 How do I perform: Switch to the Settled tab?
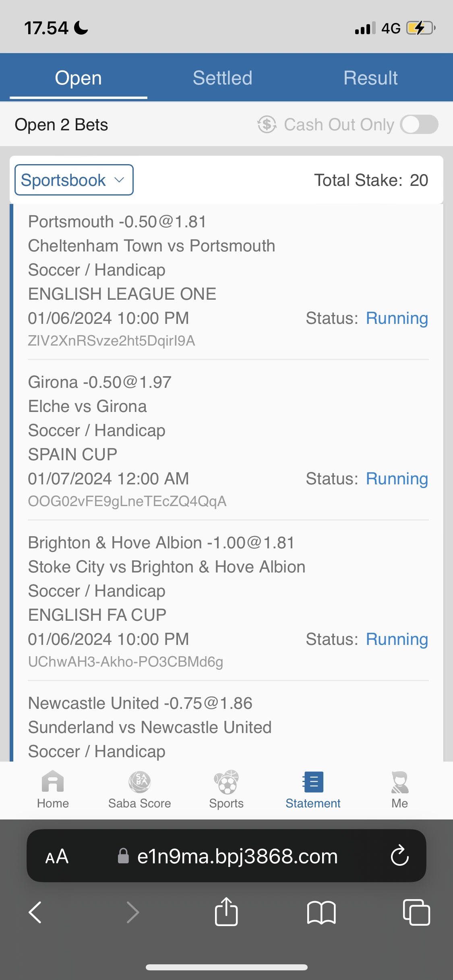click(x=222, y=78)
